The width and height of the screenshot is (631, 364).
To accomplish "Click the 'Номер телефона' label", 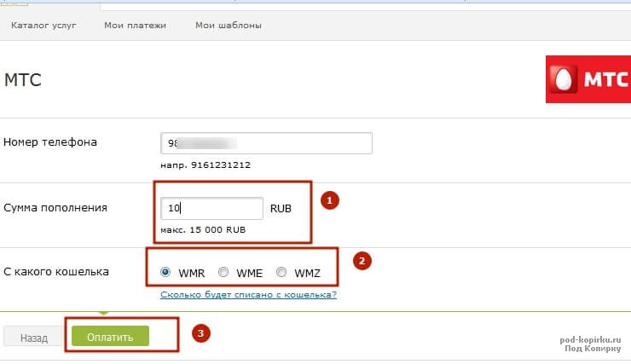I will (x=50, y=142).
